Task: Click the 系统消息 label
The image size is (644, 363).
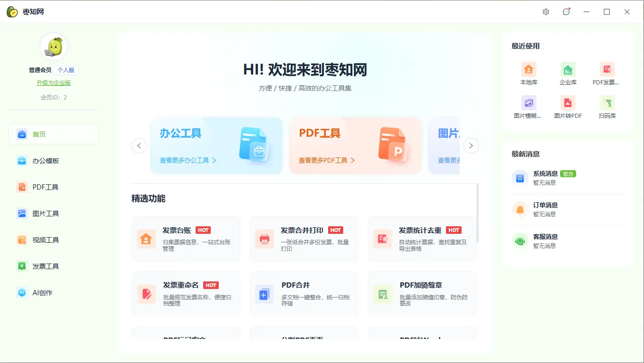Action: (545, 174)
